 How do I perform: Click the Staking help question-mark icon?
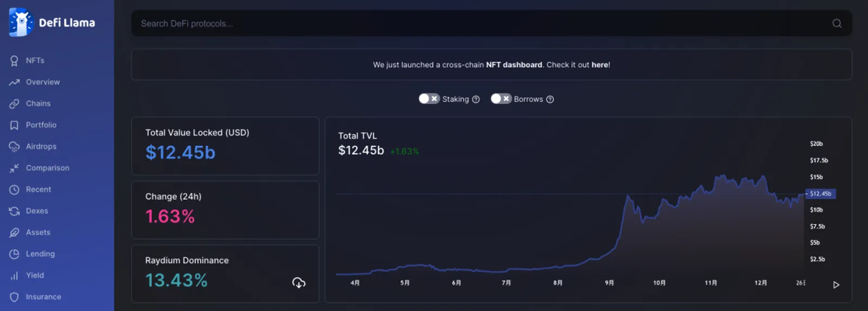point(476,99)
